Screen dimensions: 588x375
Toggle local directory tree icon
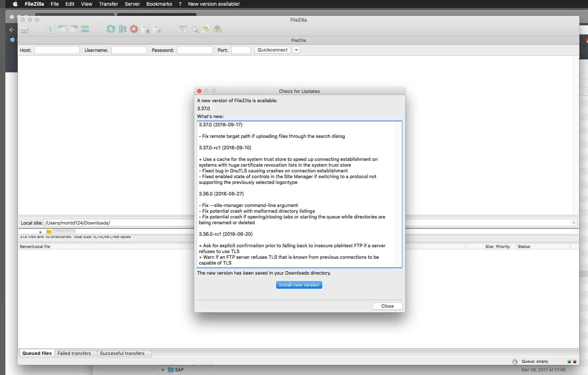pyautogui.click(x=62, y=29)
